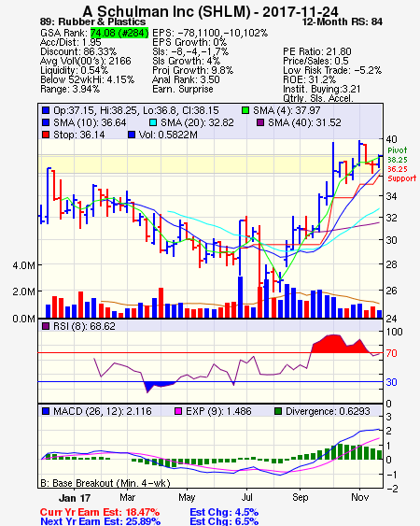Click Next Yr Earn Est: 25.89% text
The width and height of the screenshot is (420, 526).
pos(100,521)
